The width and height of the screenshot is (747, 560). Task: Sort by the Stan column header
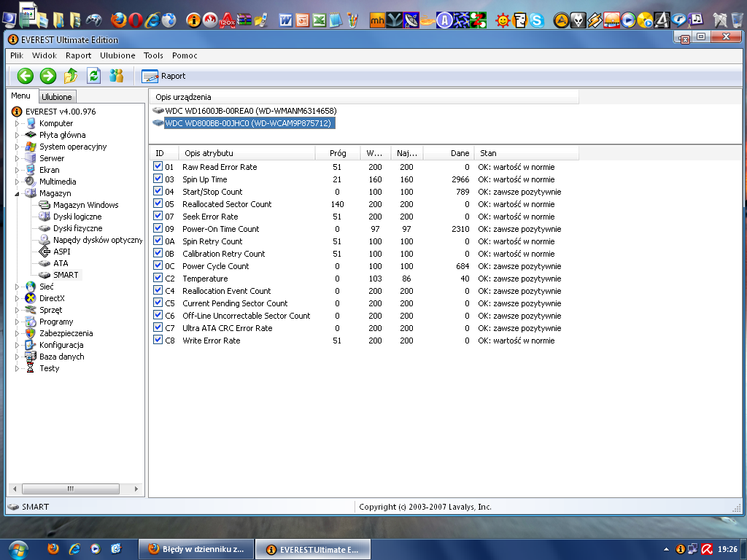[x=527, y=153]
